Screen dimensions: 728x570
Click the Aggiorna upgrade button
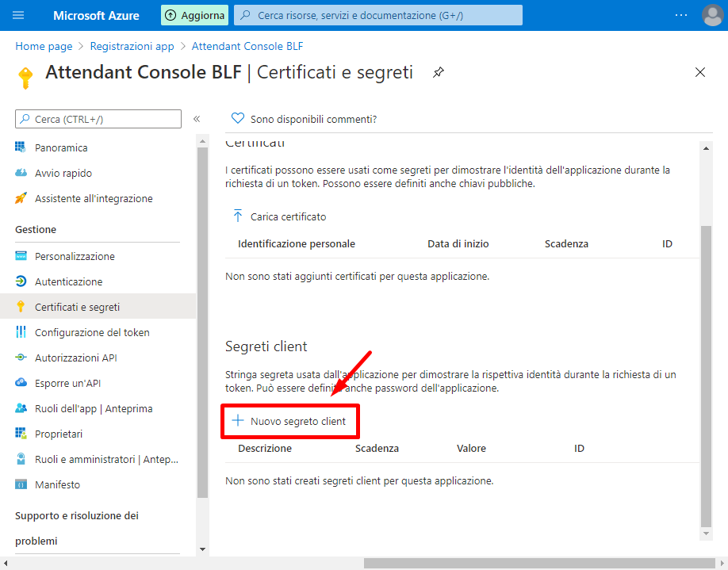pyautogui.click(x=194, y=15)
